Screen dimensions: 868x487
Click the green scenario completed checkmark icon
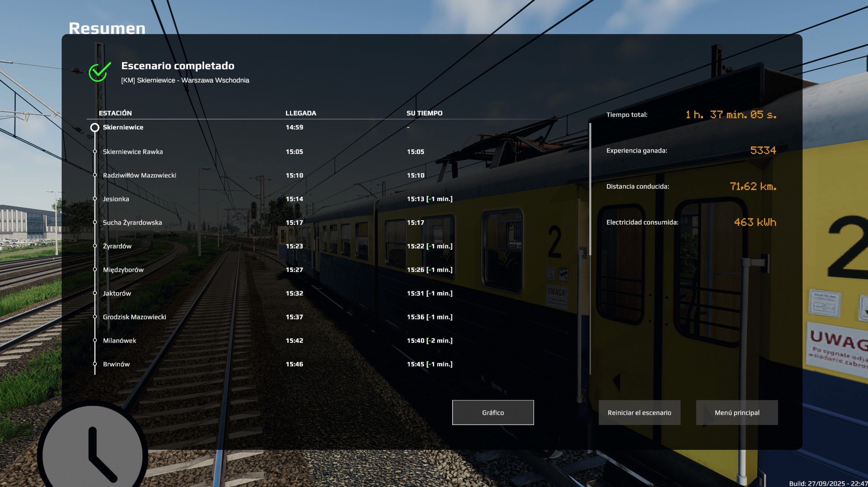click(99, 72)
